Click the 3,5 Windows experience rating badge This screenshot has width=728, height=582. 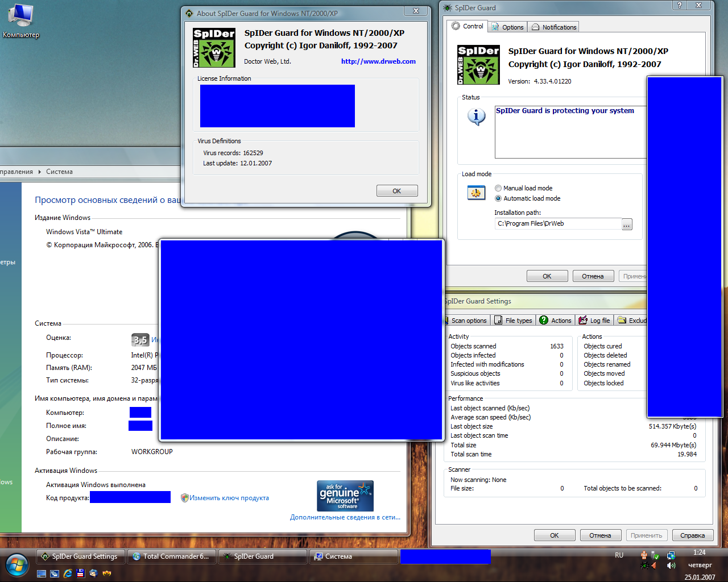point(140,340)
